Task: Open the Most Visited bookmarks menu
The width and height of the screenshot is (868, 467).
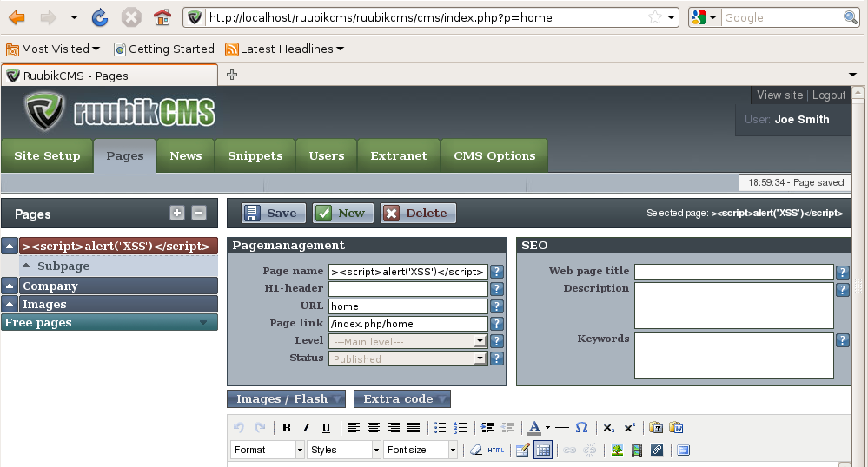Action: click(53, 49)
